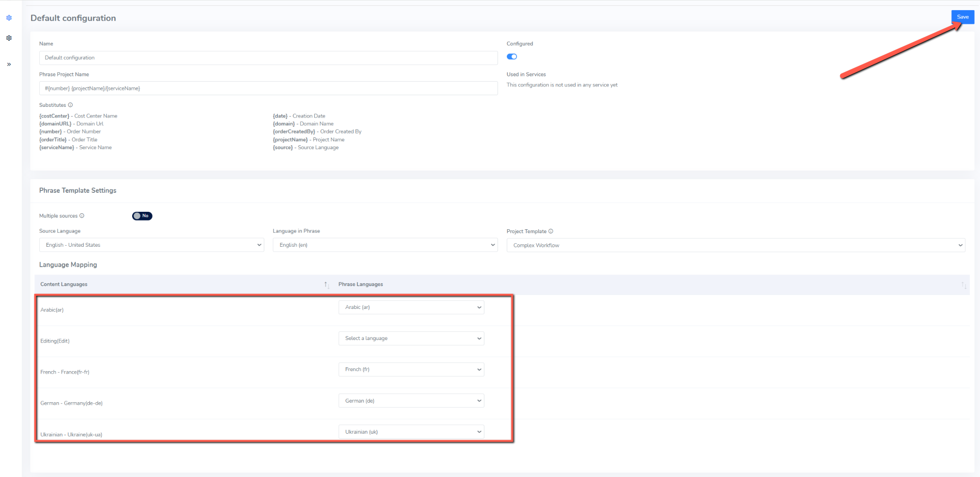980x477 pixels.
Task: Open the German (de) Phrase language dropdown
Action: 411,401
